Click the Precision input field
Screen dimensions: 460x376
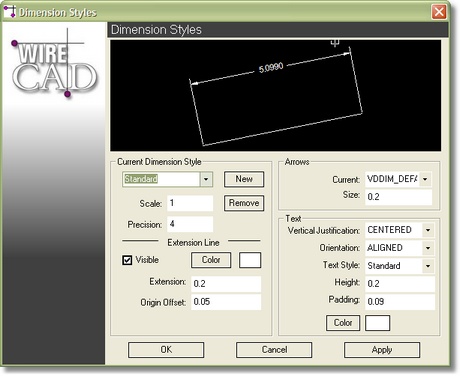pos(190,224)
